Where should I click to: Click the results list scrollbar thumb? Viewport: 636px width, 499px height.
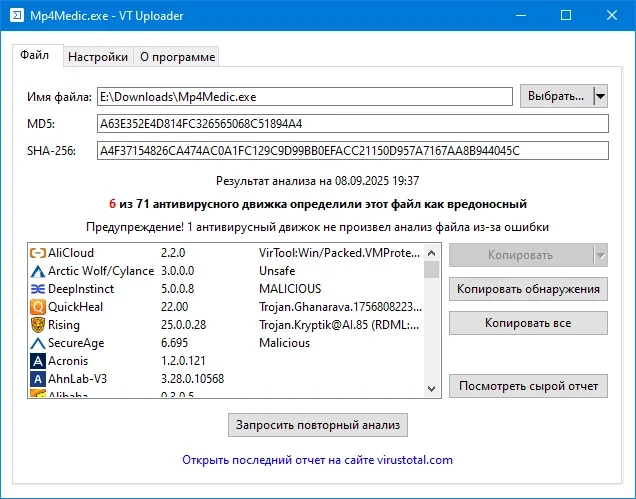[x=432, y=270]
